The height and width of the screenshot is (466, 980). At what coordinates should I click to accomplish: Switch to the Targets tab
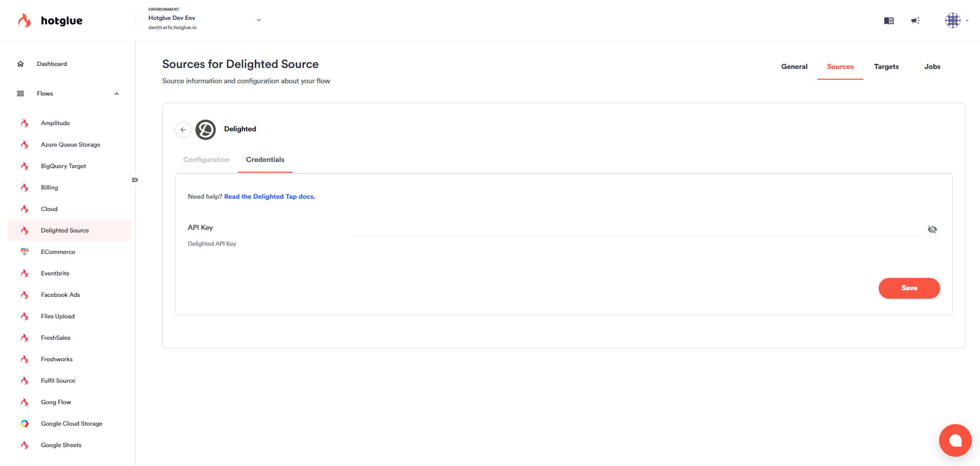[886, 67]
